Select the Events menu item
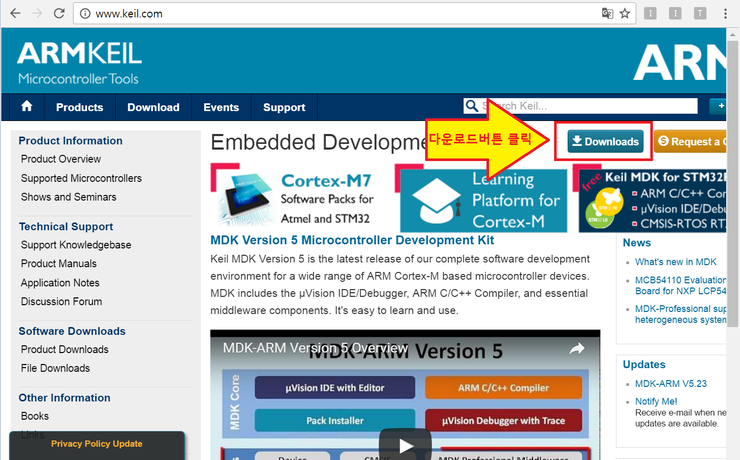The width and height of the screenshot is (740, 460). click(221, 107)
